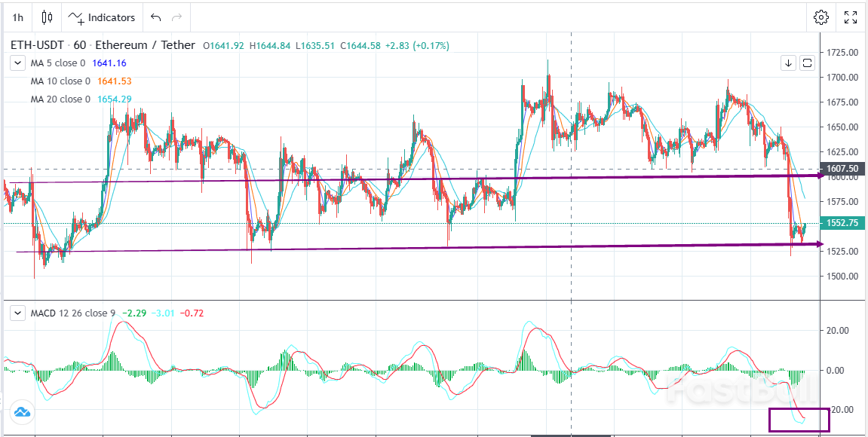Click the 1575.00 price axis value
This screenshot has width=868, height=437.
point(842,202)
